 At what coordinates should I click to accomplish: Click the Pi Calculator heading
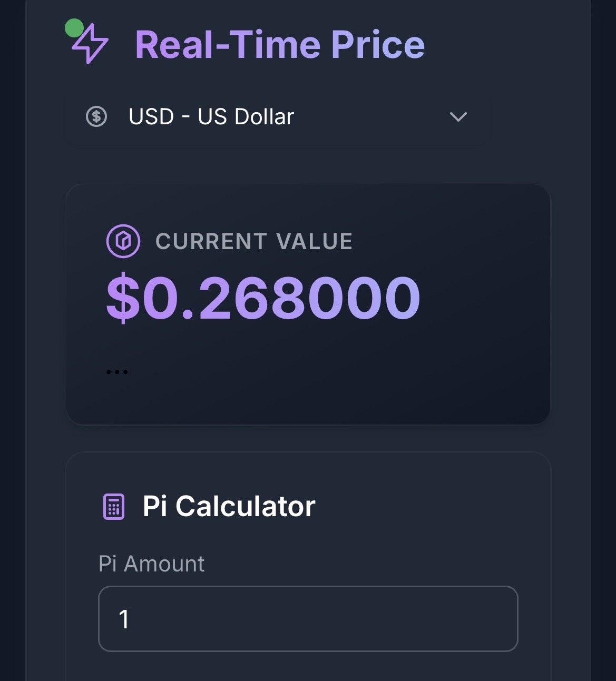[229, 507]
